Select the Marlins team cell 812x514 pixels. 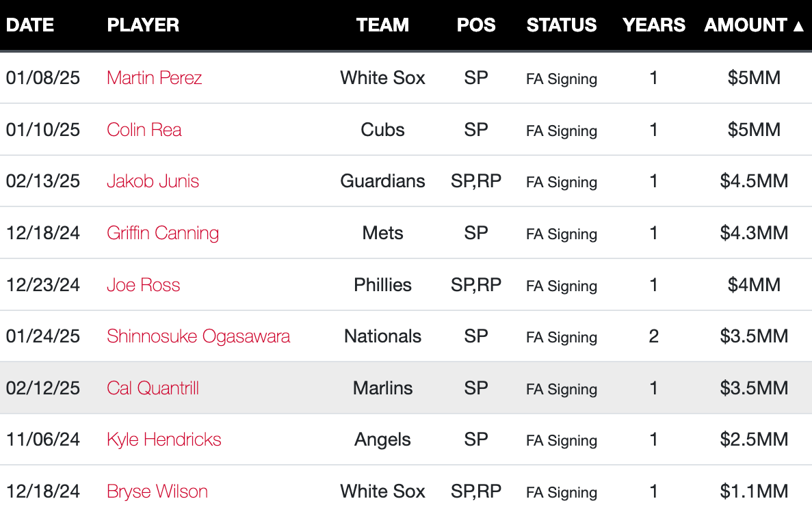click(x=382, y=388)
